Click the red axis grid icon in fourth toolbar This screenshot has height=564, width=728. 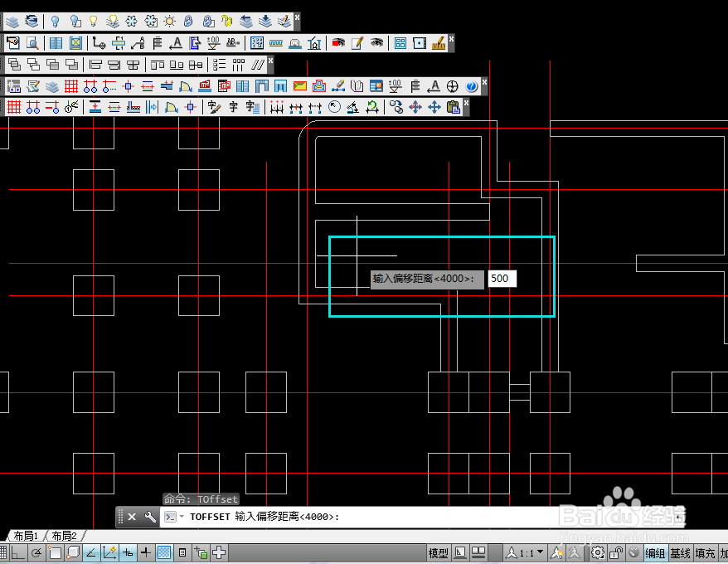pyautogui.click(x=71, y=86)
